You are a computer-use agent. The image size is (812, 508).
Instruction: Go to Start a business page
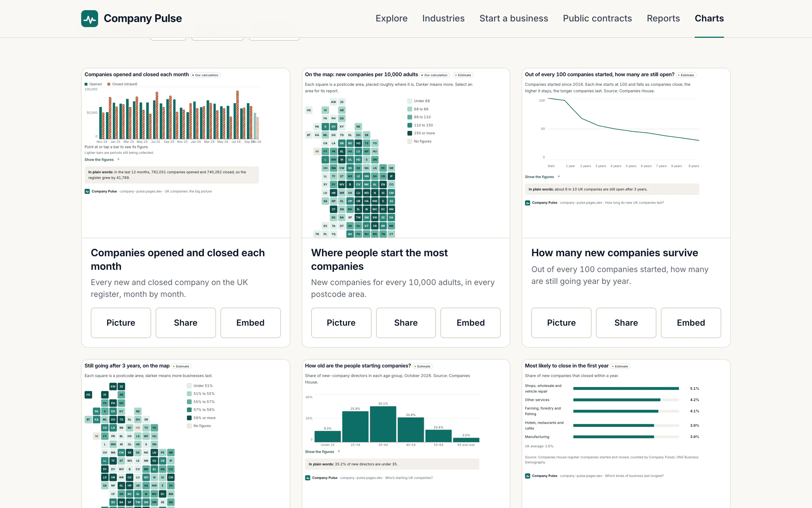[x=514, y=18]
